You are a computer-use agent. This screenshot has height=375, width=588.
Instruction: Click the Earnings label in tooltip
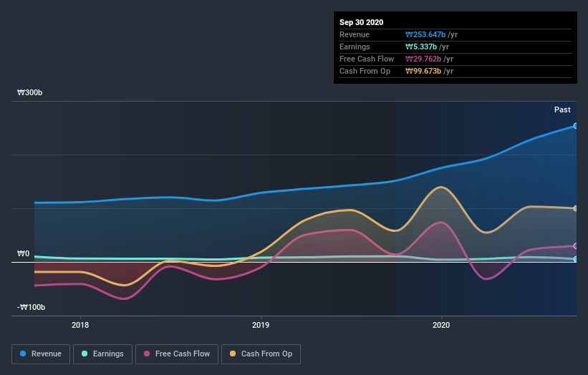click(355, 47)
